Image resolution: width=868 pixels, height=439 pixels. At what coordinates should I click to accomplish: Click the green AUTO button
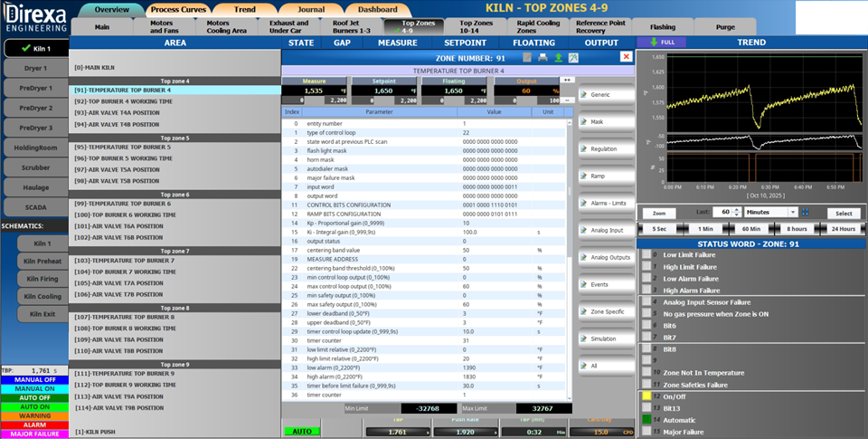click(302, 431)
